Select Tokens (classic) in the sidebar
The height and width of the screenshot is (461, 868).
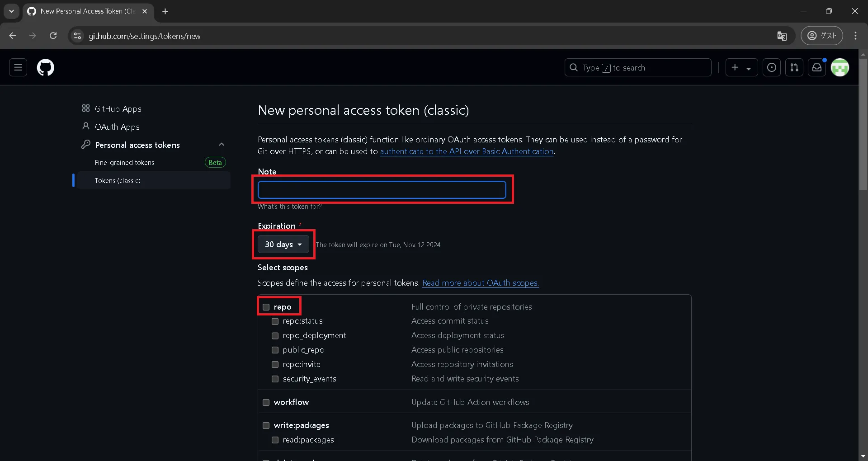[154, 180]
